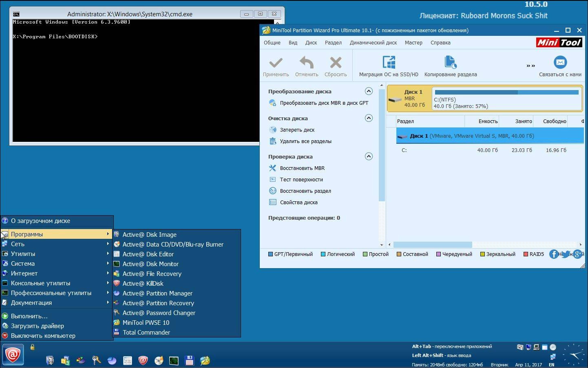Image resolution: width=588 pixels, height=368 pixels.
Task: Open the Справка menu
Action: [x=440, y=42]
